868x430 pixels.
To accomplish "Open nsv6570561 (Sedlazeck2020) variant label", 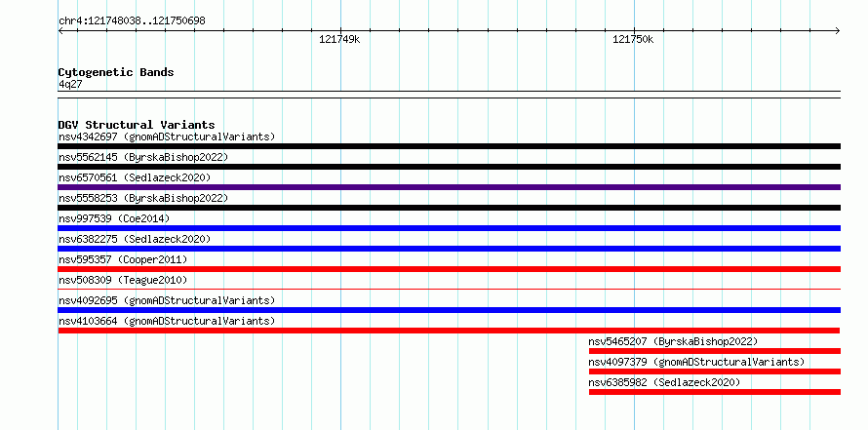I will click(x=135, y=177).
